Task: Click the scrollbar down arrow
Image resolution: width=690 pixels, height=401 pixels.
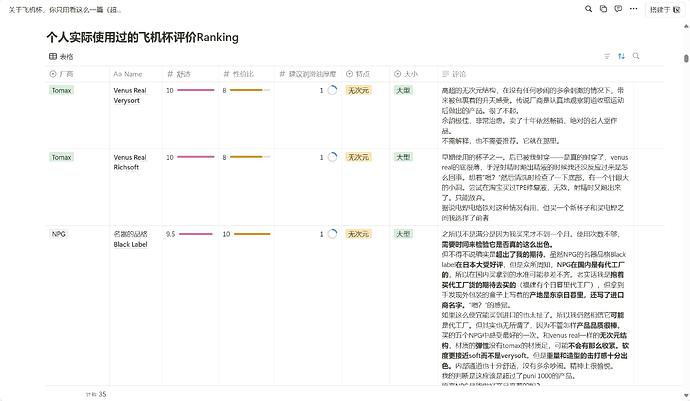Action: (686, 396)
